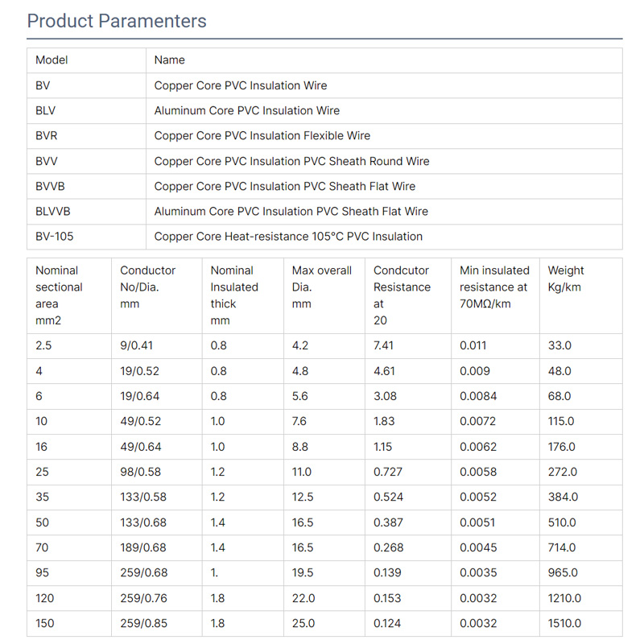Viewport: 644px width, 644px height.
Task: Select the Conductor No/Dia. column header
Action: [147, 287]
